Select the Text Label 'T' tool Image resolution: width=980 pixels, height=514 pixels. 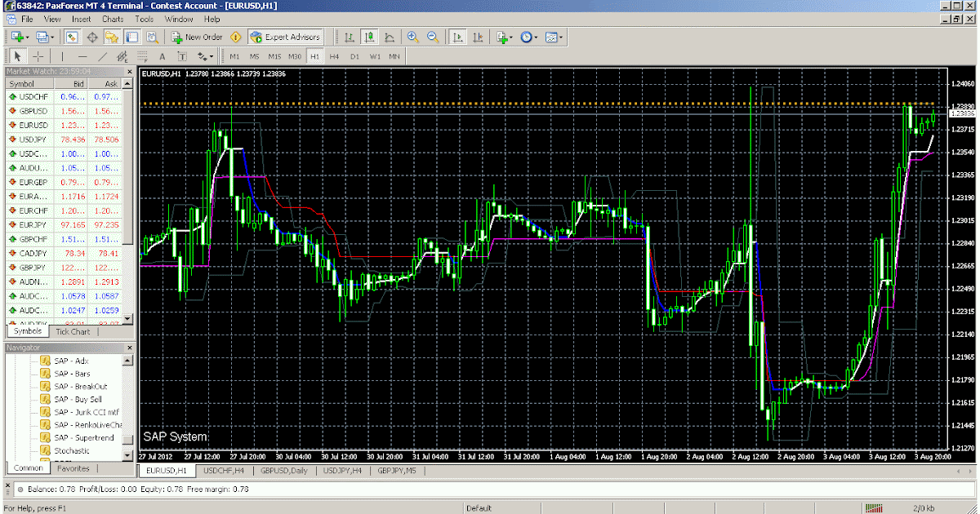pyautogui.click(x=182, y=56)
